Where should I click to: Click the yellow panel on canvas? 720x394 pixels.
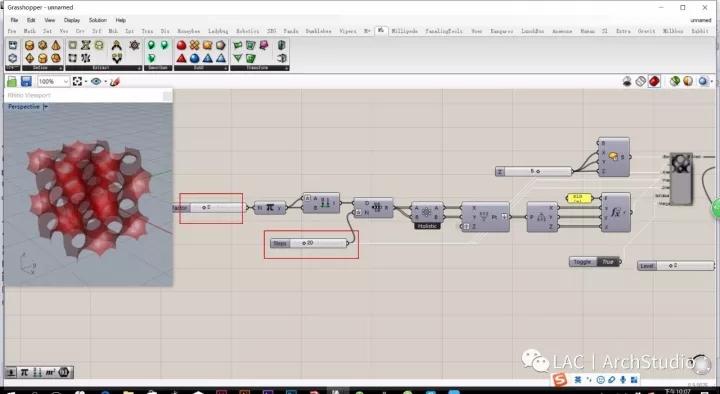pos(579,198)
